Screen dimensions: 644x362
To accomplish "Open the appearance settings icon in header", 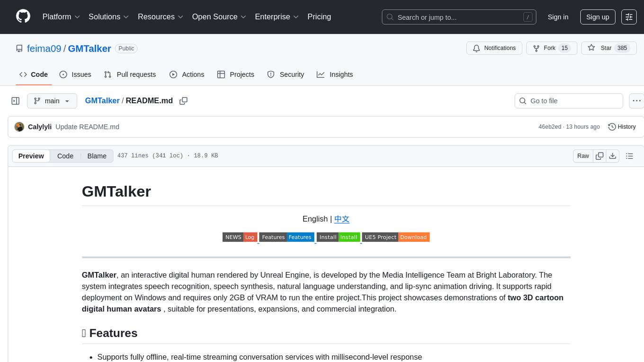I will [629, 17].
